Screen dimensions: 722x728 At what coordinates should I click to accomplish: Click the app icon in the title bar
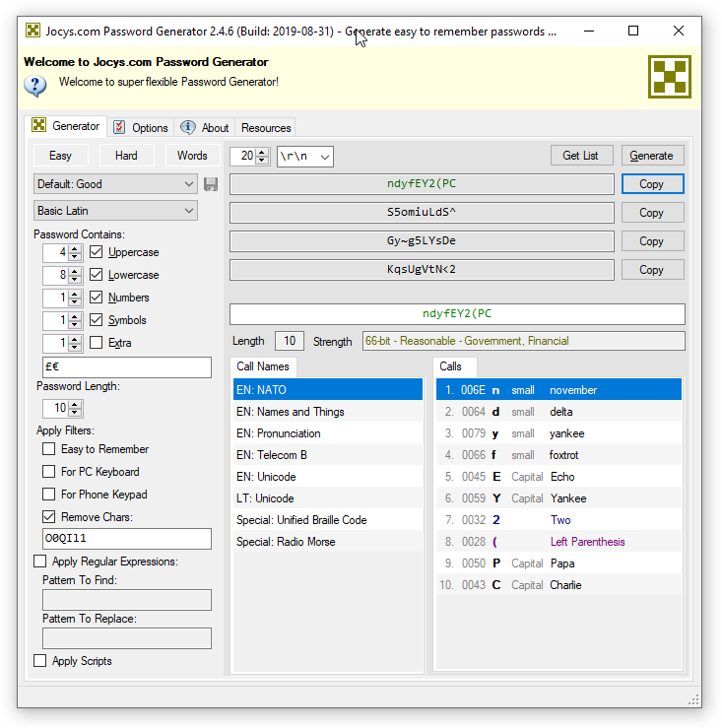point(33,31)
